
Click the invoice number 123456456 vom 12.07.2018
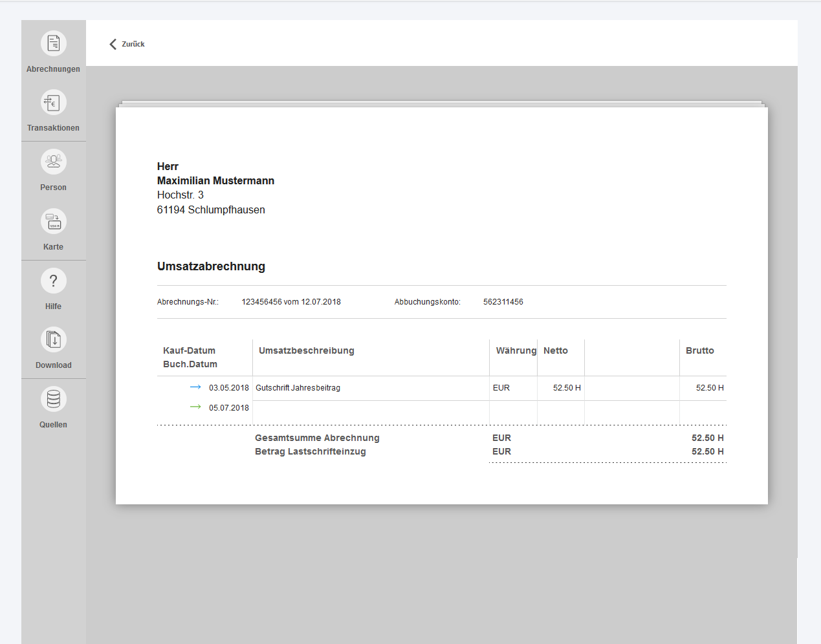pos(291,302)
